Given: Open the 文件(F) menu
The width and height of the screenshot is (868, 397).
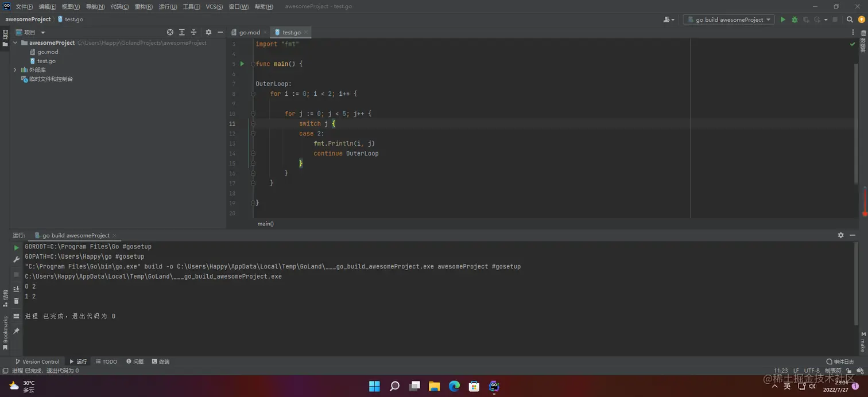Looking at the screenshot, I should click(x=24, y=6).
